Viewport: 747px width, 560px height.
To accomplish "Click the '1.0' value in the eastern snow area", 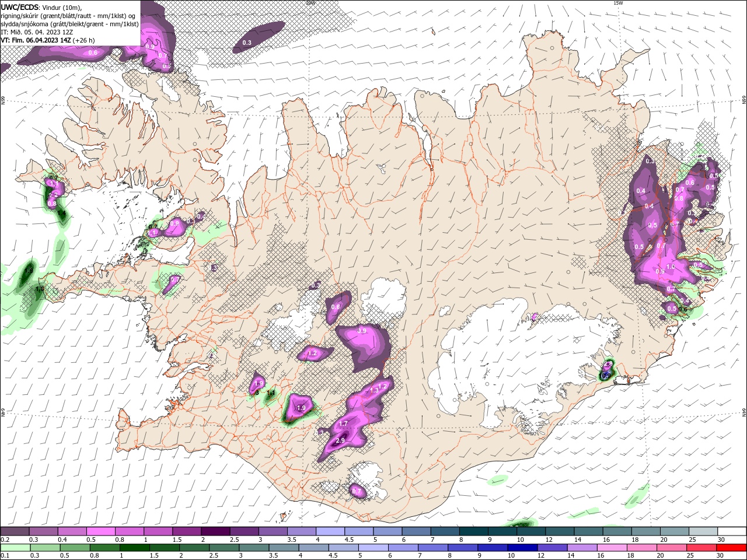I will tap(671, 267).
